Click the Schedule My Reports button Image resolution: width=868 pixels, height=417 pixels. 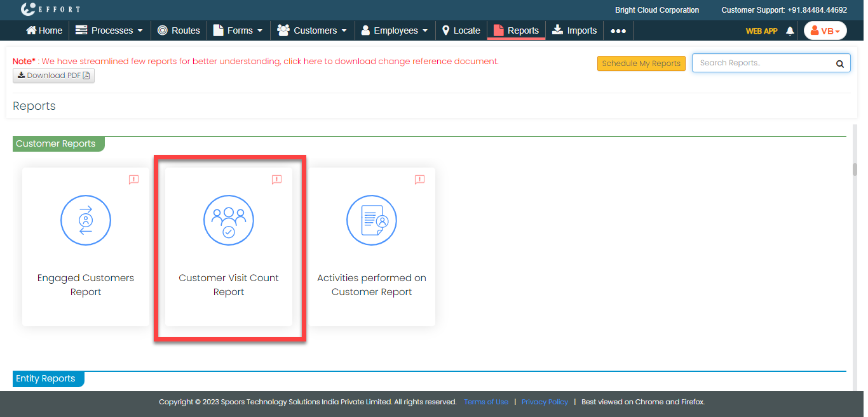tap(641, 63)
